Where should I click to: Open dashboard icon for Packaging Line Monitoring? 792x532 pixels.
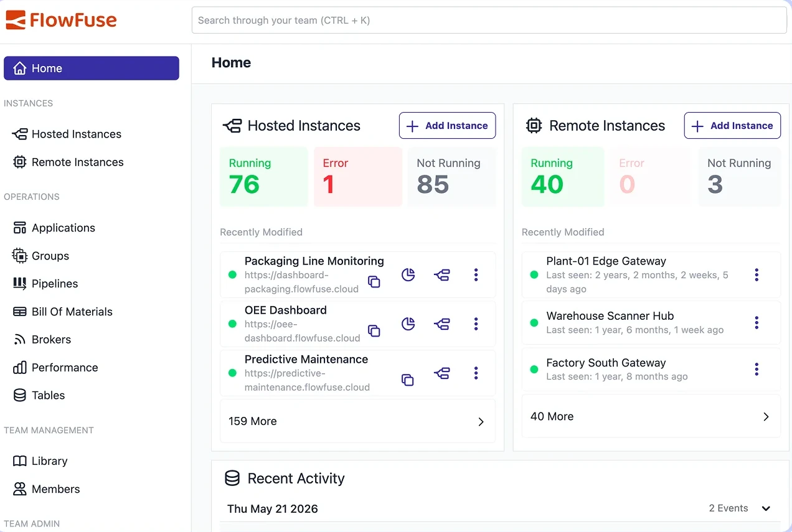click(x=408, y=274)
